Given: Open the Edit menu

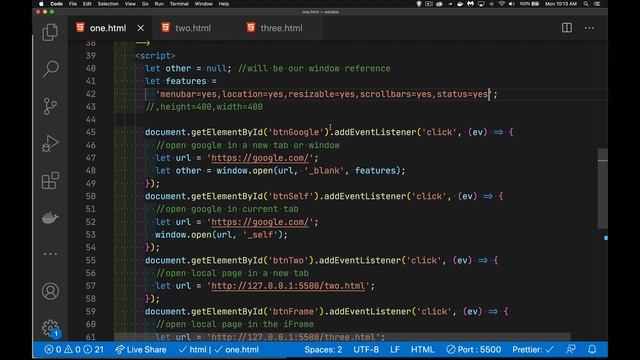Looking at the screenshot, I should (x=87, y=4).
